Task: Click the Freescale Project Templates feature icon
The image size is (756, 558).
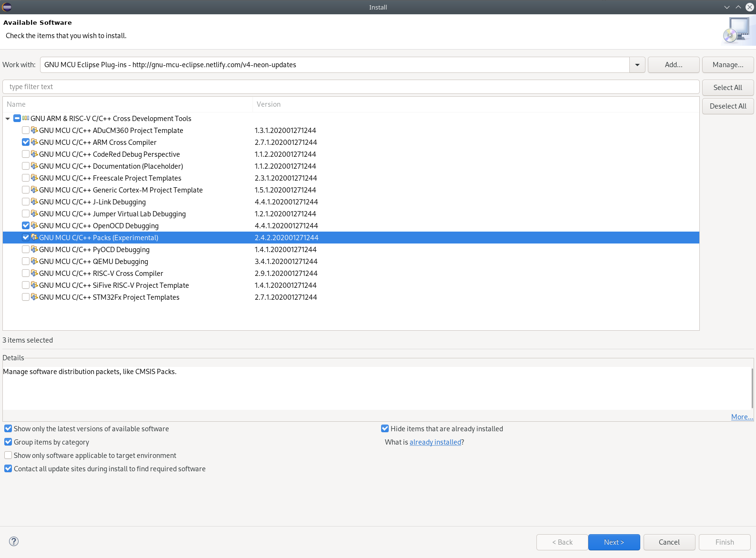Action: point(34,178)
